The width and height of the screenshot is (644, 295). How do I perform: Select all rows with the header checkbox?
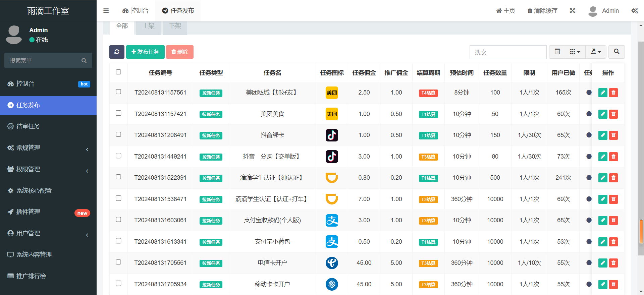coord(118,72)
